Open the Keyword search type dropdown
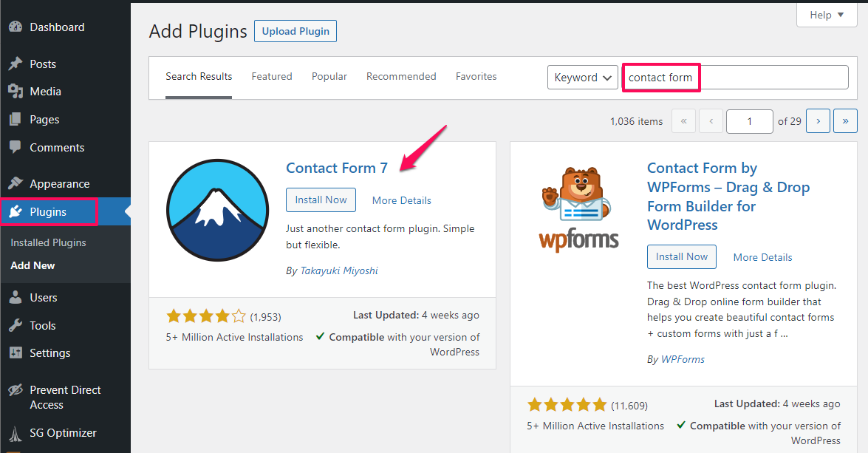The height and width of the screenshot is (453, 868). click(x=582, y=78)
